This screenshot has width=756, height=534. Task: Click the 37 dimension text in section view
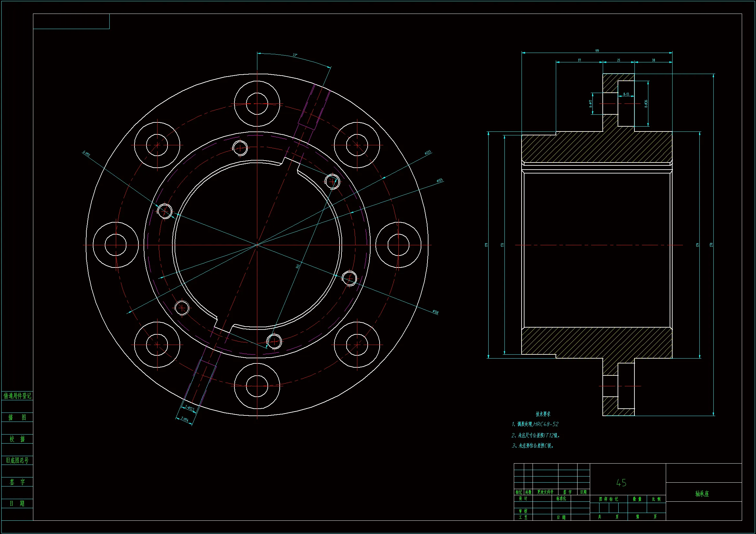tap(579, 60)
